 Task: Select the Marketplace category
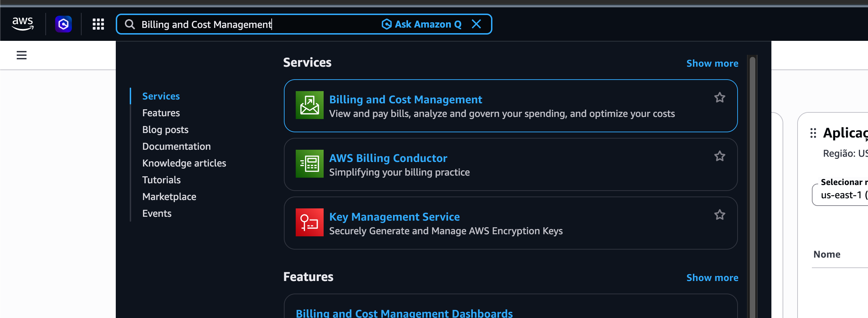click(169, 197)
